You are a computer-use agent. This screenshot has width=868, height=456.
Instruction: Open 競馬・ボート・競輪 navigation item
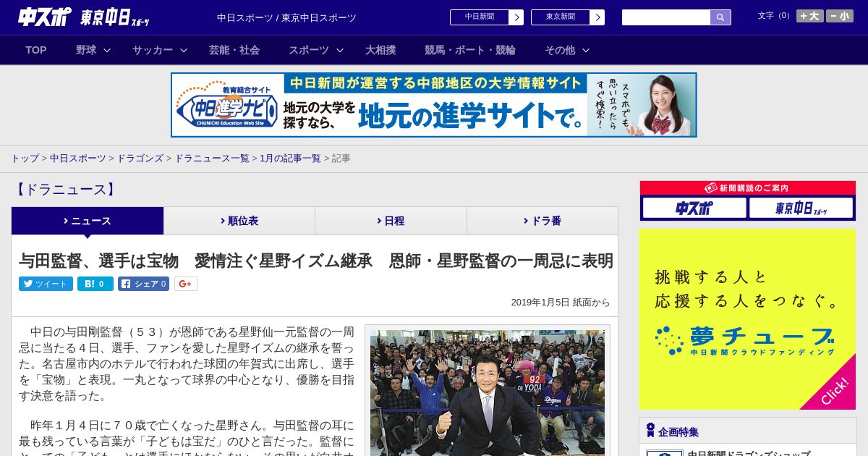(x=470, y=50)
